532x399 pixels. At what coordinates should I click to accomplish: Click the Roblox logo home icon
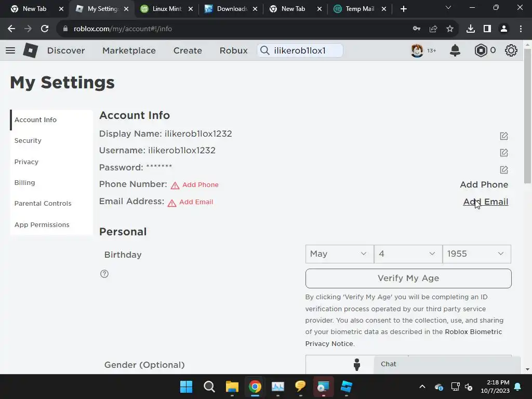[30, 50]
